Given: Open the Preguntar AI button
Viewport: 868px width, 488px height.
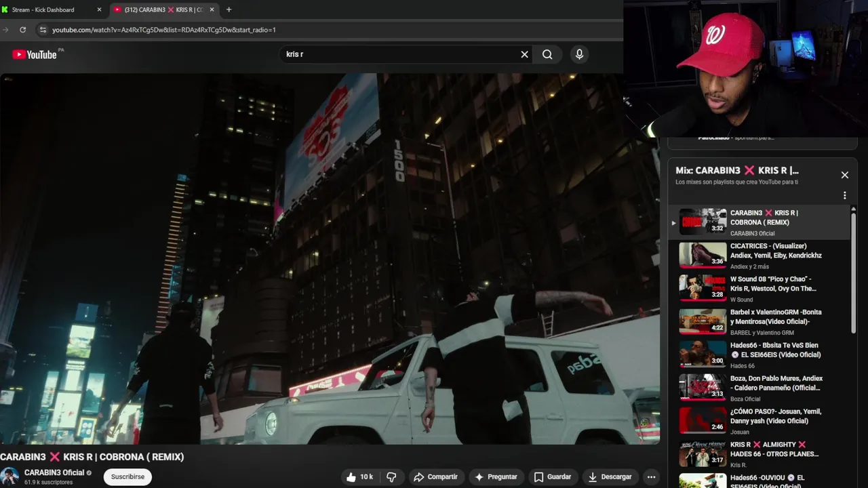Looking at the screenshot, I should (x=496, y=477).
